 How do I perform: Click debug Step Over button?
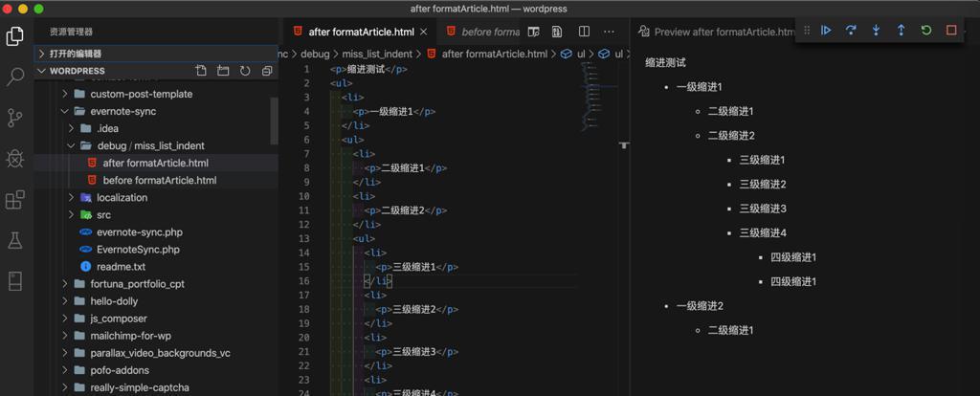(851, 30)
